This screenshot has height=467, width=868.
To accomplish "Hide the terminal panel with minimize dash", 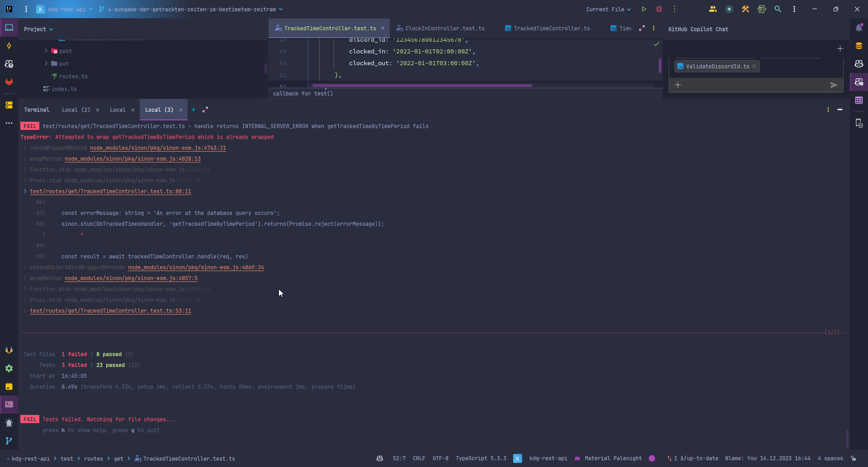I will tap(840, 110).
